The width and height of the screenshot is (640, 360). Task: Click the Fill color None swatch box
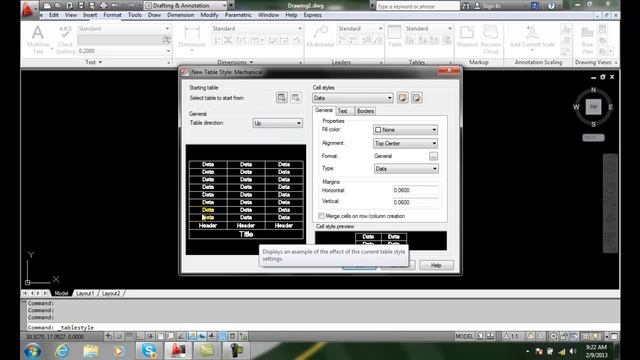point(378,130)
